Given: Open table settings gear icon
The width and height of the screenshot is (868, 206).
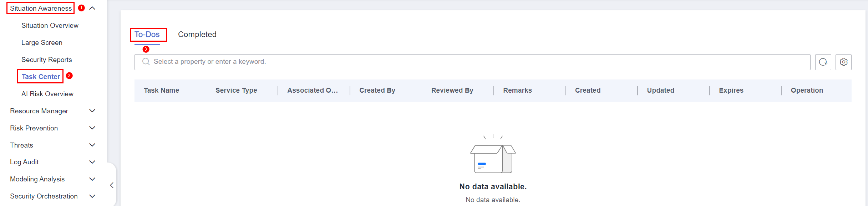Looking at the screenshot, I should [843, 62].
